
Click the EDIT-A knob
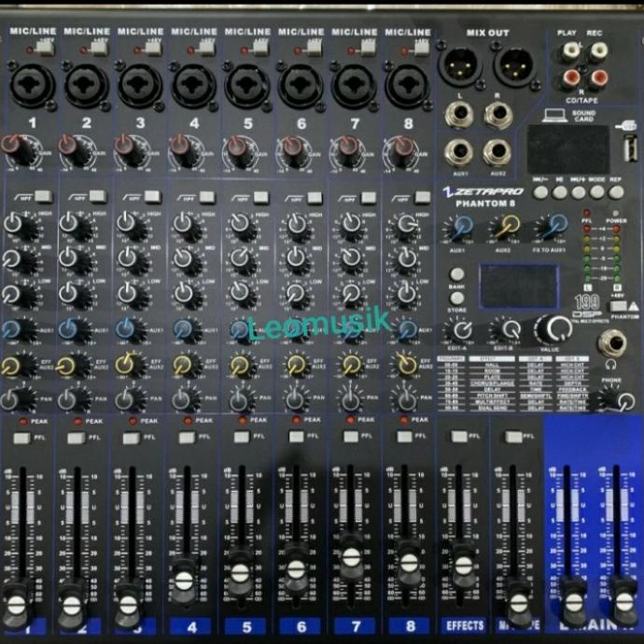click(461, 330)
